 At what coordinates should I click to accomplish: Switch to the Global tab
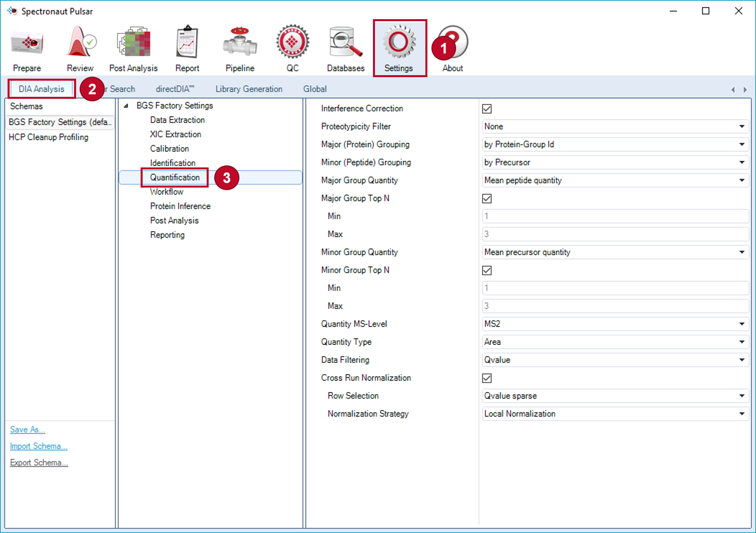pyautogui.click(x=315, y=89)
